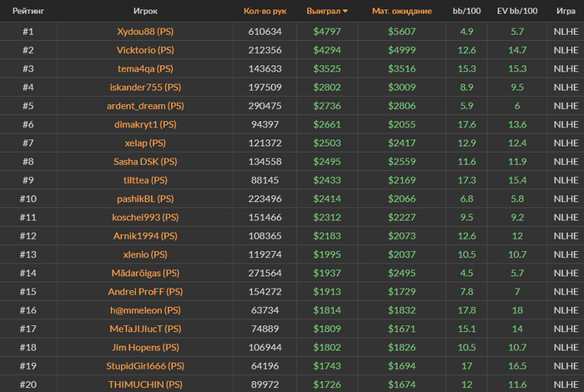Open pashikBL (PS) player stats
584x392 pixels.
145,199
